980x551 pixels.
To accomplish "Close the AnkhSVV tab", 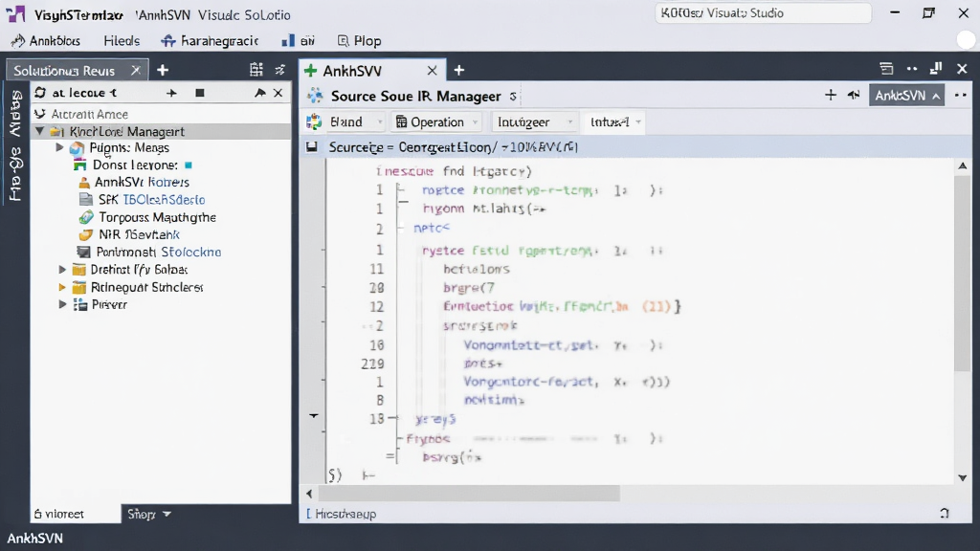I will 432,70.
